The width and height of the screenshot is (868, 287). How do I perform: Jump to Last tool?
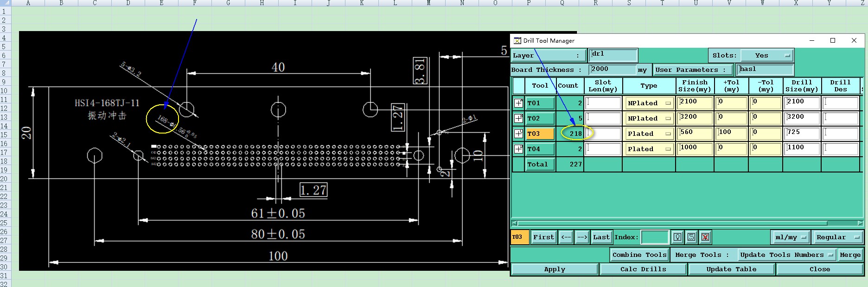pos(601,237)
